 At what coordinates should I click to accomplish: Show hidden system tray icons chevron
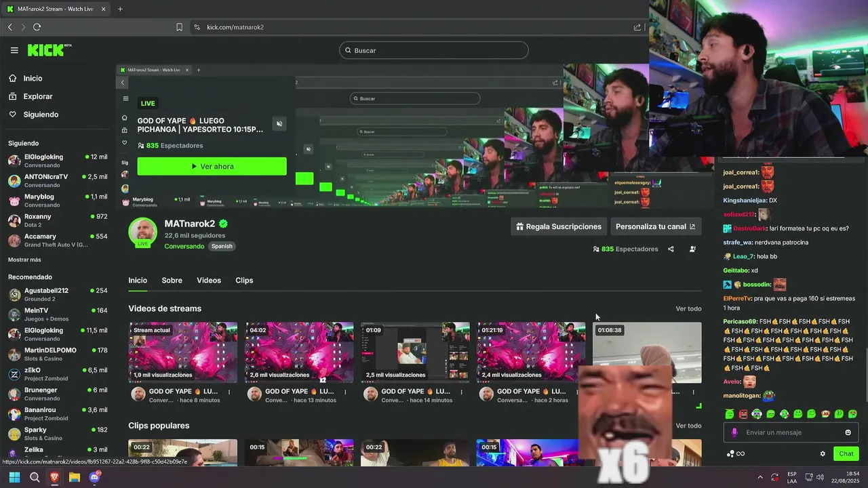coord(759,477)
